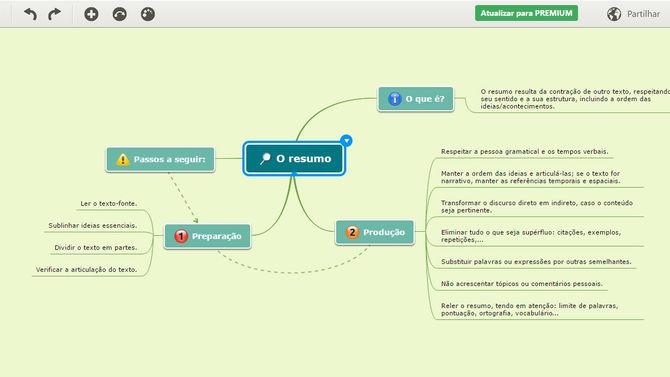Click the info icon on O que é?
The image size is (670, 377).
394,99
